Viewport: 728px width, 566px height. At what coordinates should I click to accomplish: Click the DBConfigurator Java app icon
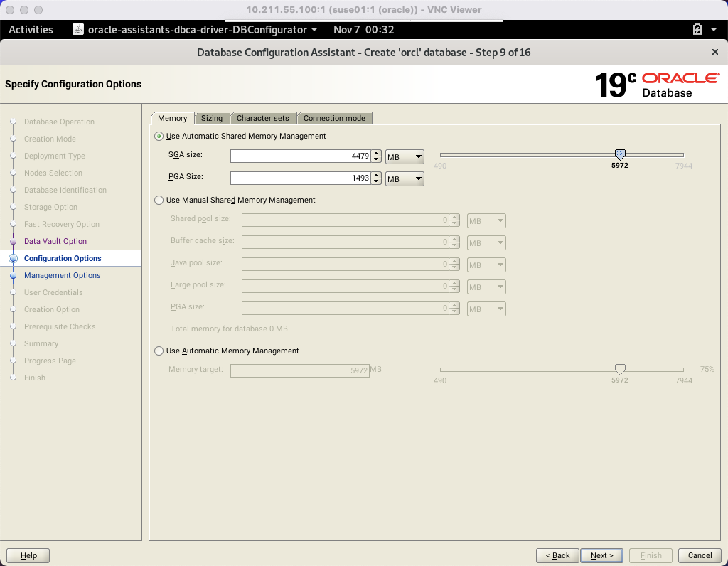(78, 30)
